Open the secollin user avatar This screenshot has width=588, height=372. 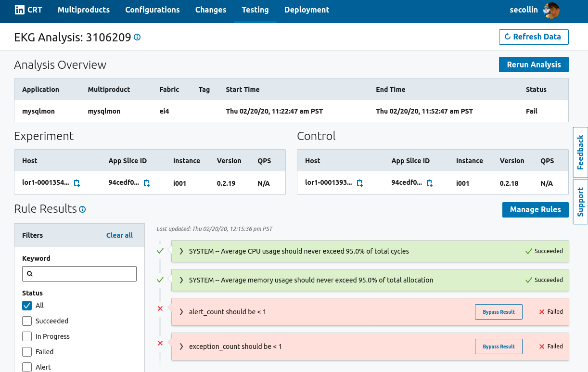point(551,10)
